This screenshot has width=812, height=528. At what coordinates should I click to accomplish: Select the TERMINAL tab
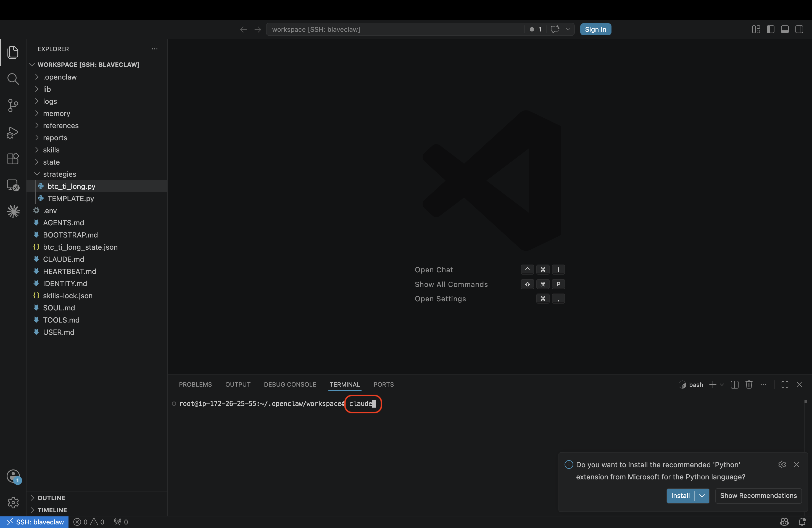[x=345, y=384]
